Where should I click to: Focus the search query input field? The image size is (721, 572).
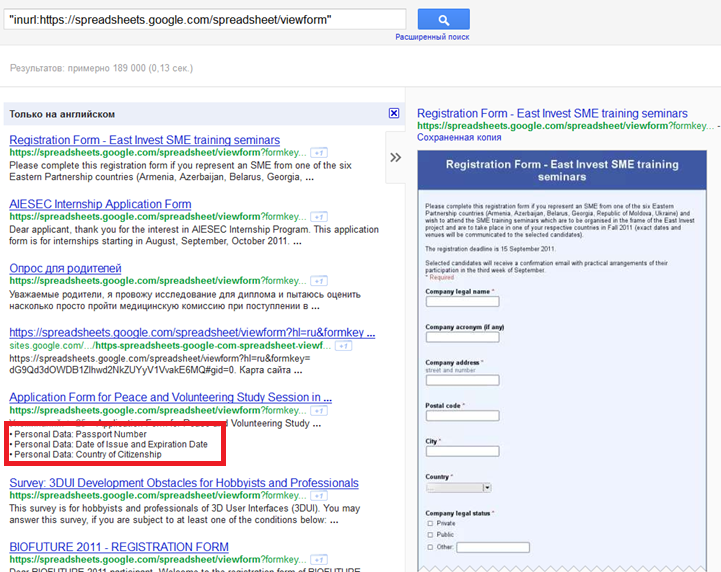point(205,20)
